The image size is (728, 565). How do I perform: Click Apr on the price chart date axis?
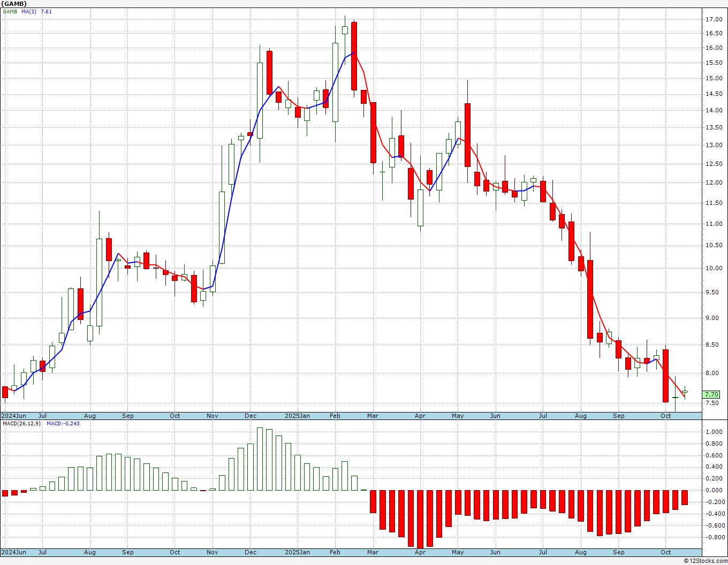pos(420,416)
